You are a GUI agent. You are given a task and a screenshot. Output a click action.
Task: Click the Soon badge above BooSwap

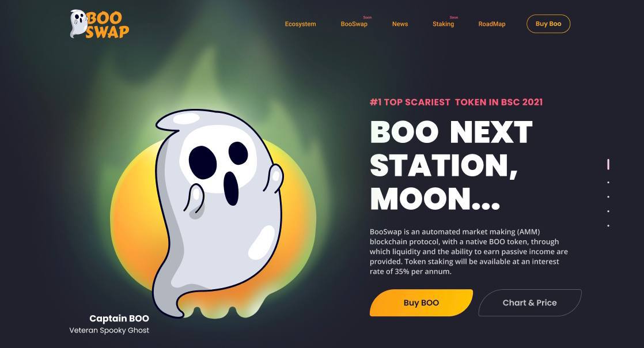coord(367,17)
